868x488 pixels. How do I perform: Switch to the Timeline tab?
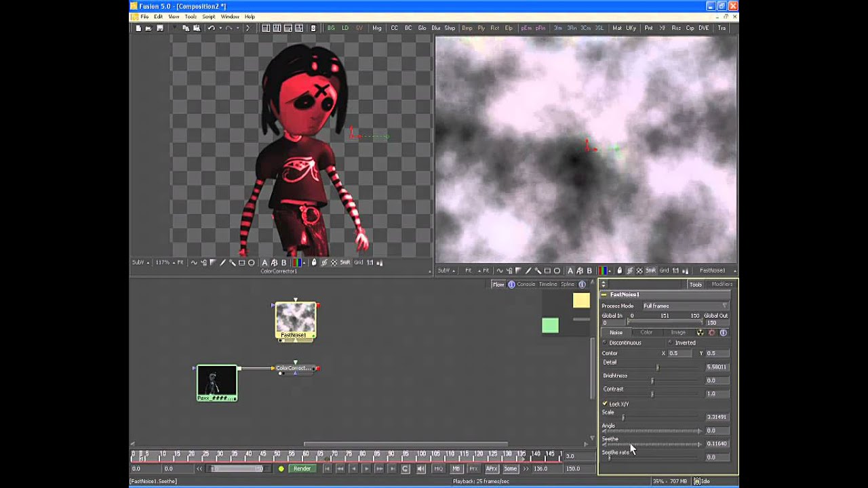pos(548,284)
